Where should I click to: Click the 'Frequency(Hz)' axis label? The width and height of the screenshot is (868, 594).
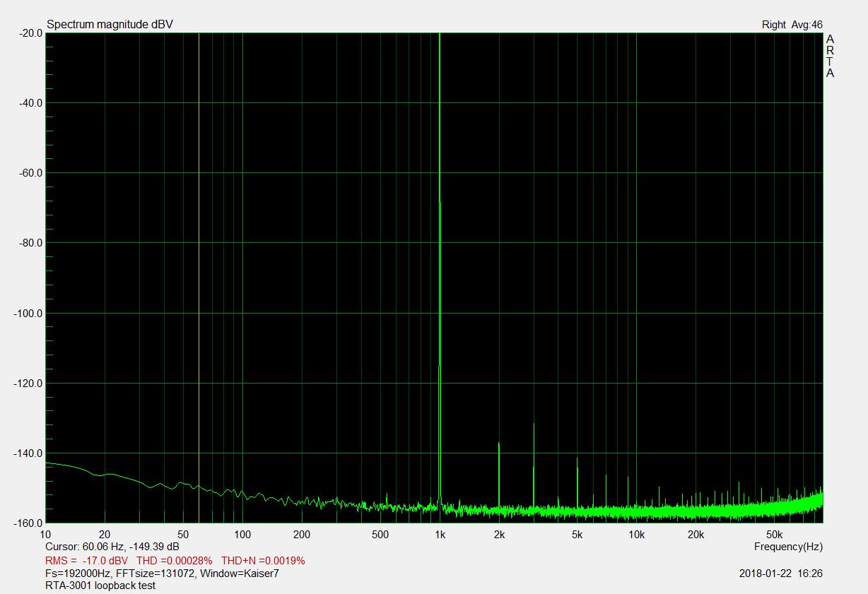coord(788,547)
